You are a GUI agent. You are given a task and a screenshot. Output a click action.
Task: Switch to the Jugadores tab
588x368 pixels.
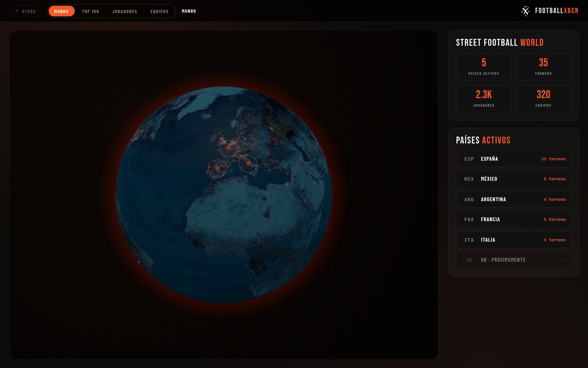(125, 11)
